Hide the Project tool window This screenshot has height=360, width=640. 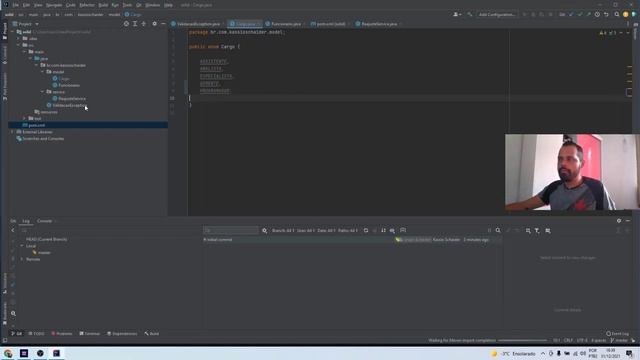point(163,24)
